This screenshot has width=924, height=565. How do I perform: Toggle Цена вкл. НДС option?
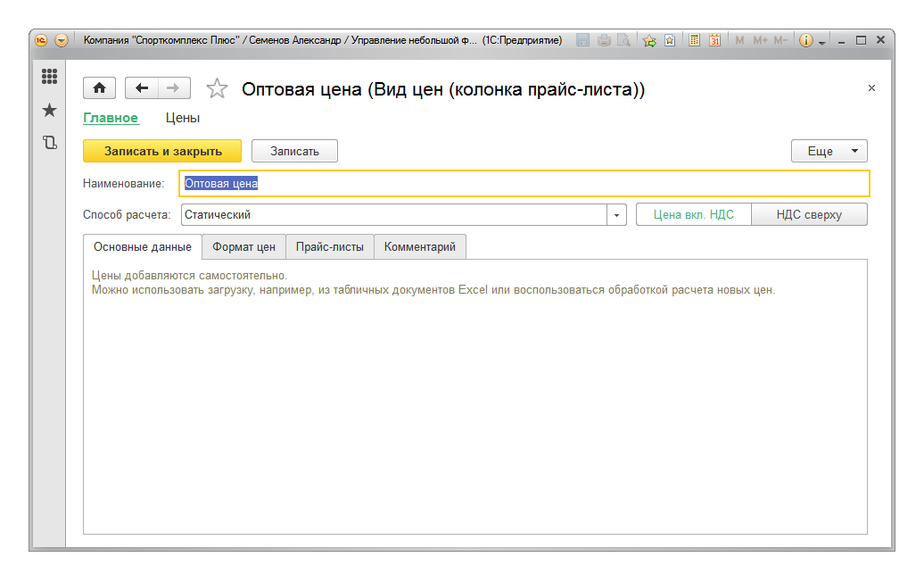pyautogui.click(x=694, y=215)
